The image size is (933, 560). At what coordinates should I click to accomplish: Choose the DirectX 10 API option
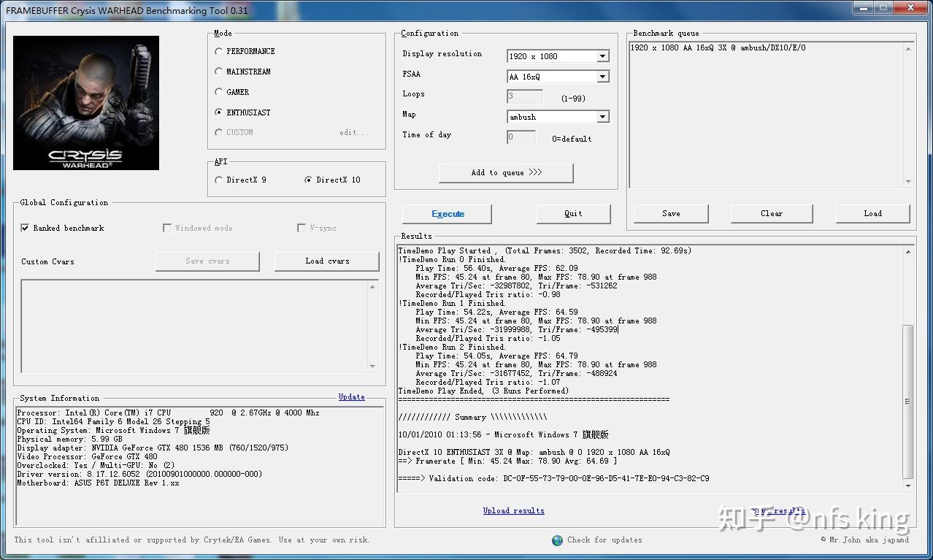tap(309, 180)
